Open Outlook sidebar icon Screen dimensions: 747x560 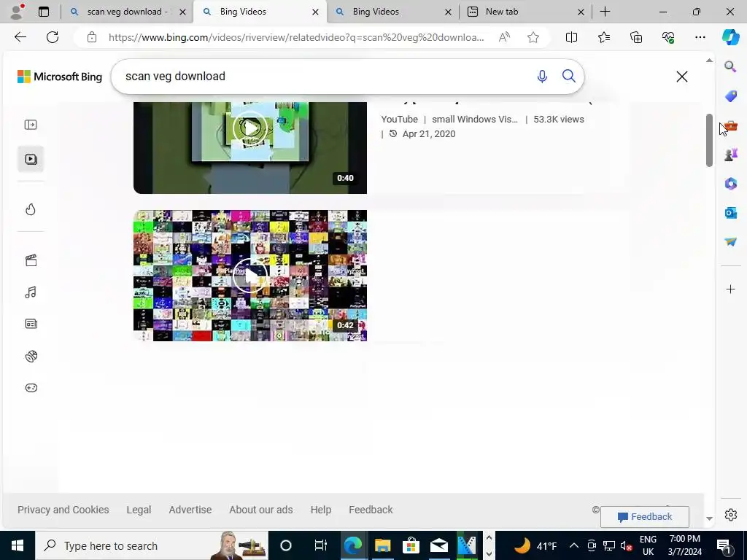[730, 212]
